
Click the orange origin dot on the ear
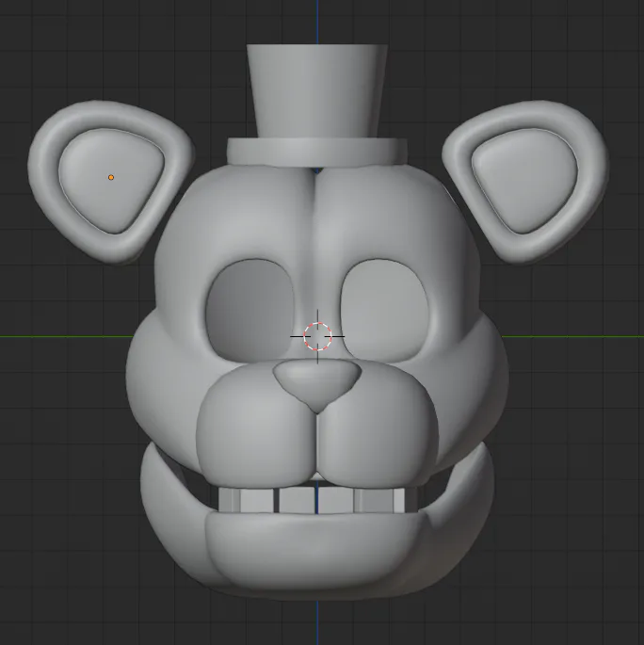click(x=111, y=177)
